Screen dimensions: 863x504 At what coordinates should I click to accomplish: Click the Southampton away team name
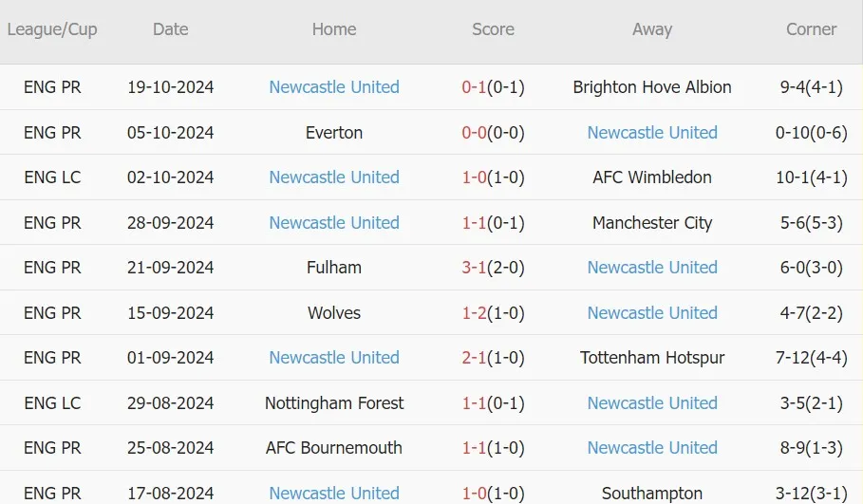point(652,493)
